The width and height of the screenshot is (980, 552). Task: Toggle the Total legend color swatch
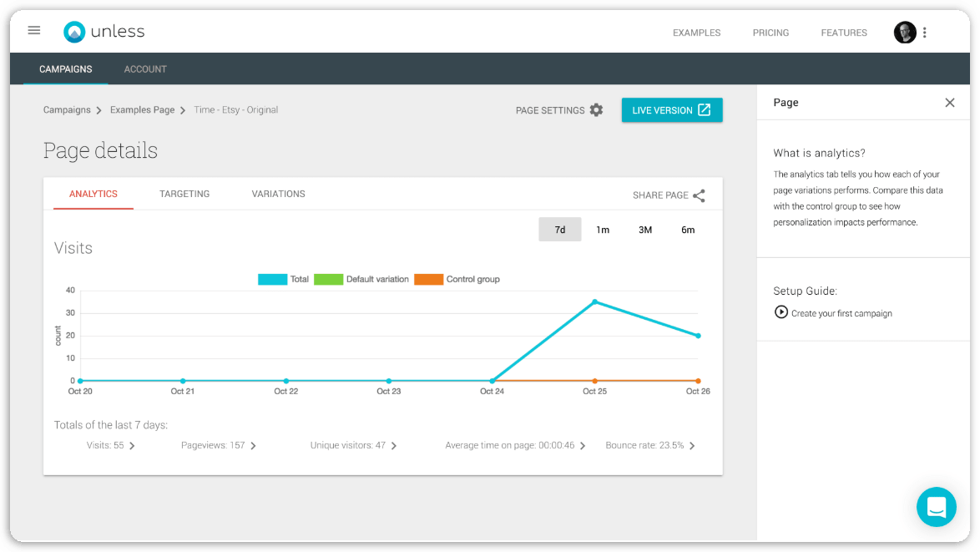tap(272, 280)
